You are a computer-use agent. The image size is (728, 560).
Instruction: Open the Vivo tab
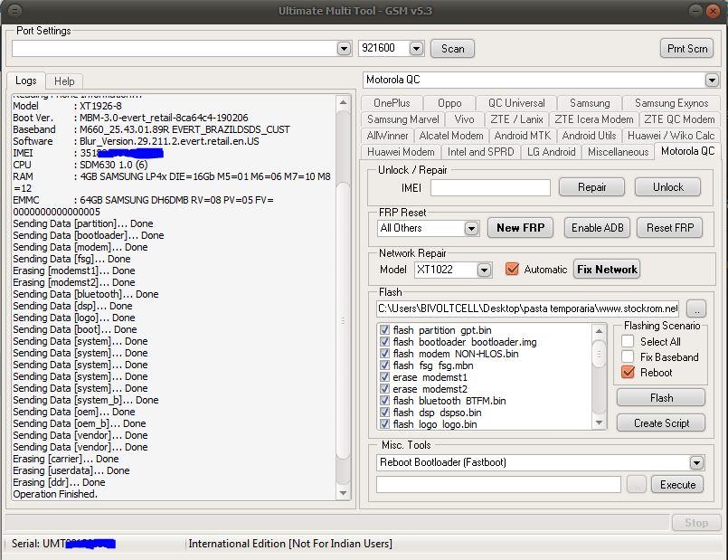(464, 119)
